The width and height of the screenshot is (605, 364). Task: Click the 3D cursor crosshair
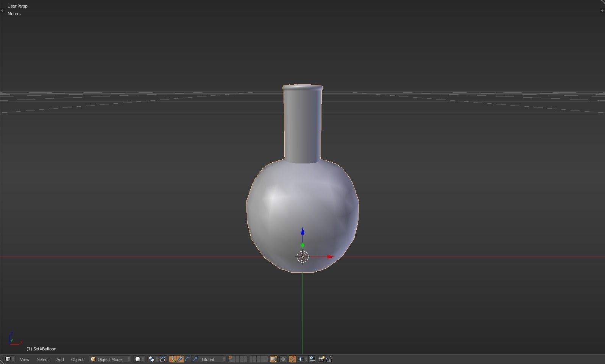pyautogui.click(x=302, y=257)
